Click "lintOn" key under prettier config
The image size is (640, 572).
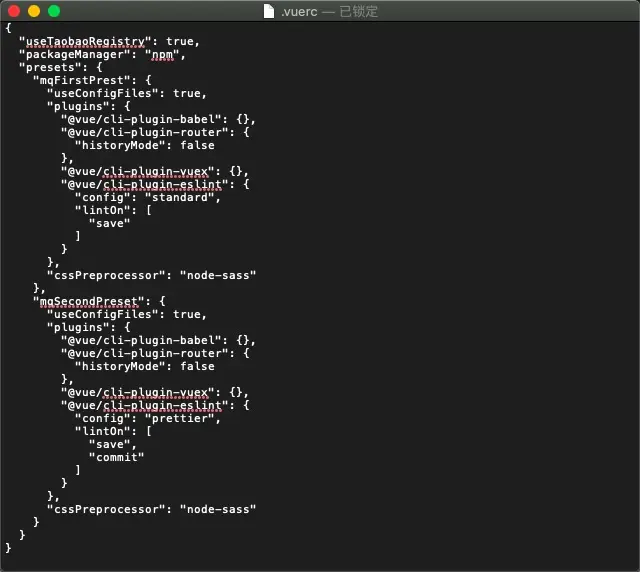point(102,432)
